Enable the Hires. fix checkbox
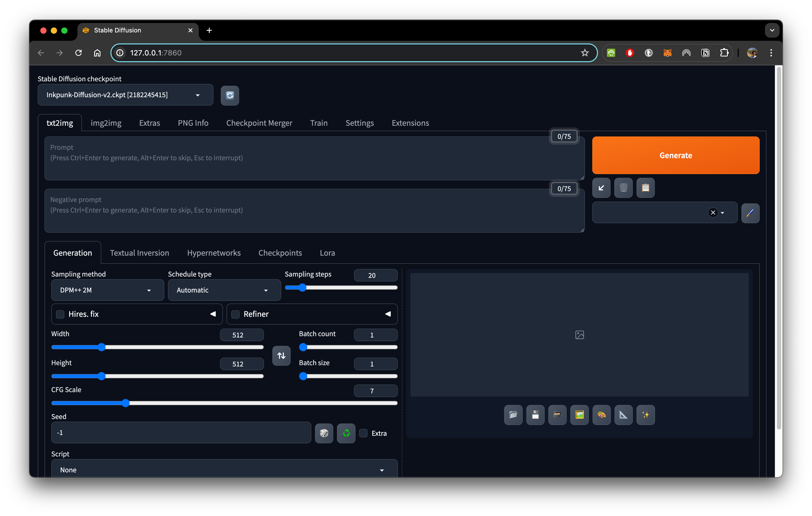This screenshot has height=516, width=812. point(60,314)
